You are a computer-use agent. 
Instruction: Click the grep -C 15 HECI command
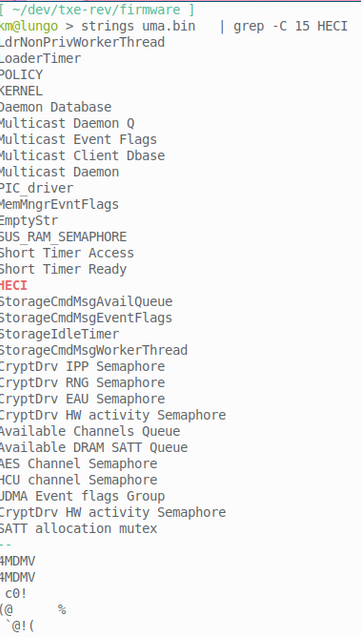[x=290, y=26]
